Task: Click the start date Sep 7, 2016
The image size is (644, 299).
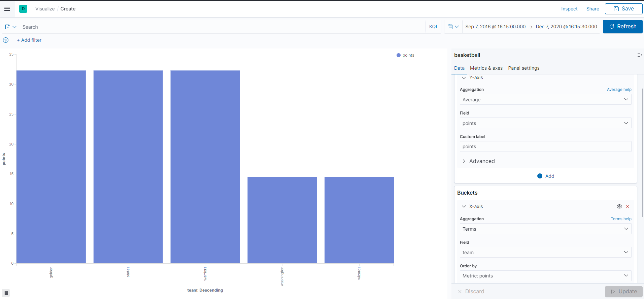Action: point(495,27)
